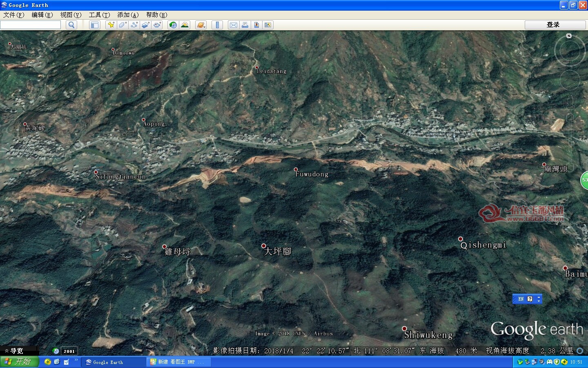
Task: Click the zoom slider on the right
Action: [570, 143]
